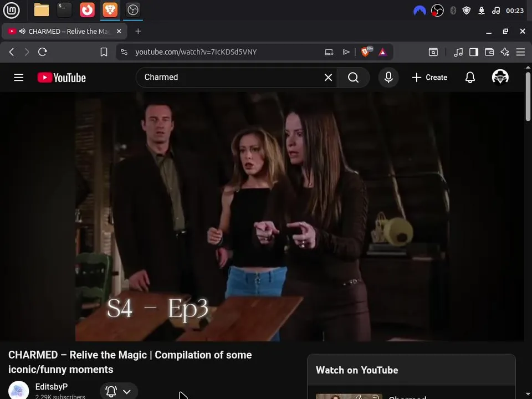Open the Bluetooth tray icon
The width and height of the screenshot is (532, 399).
453,11
